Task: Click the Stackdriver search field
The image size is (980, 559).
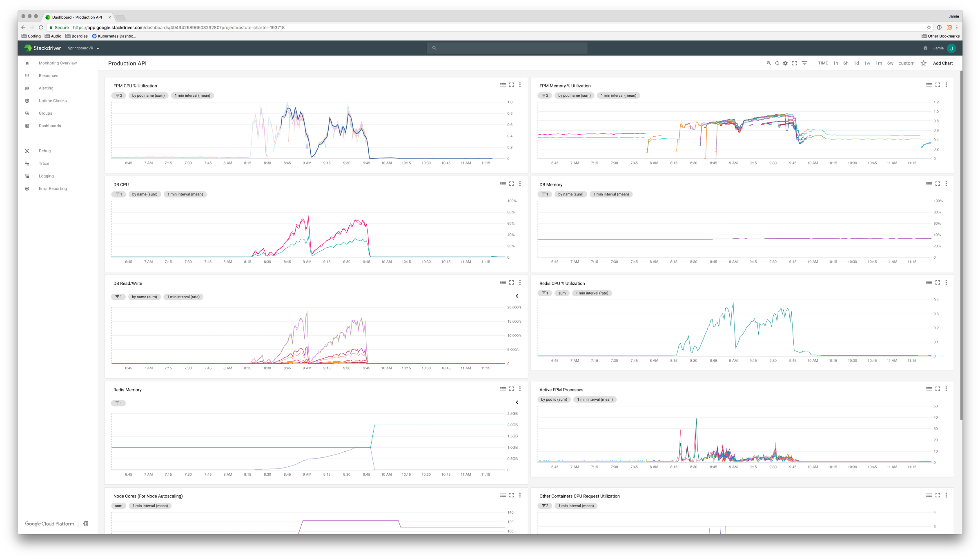Action: tap(507, 48)
